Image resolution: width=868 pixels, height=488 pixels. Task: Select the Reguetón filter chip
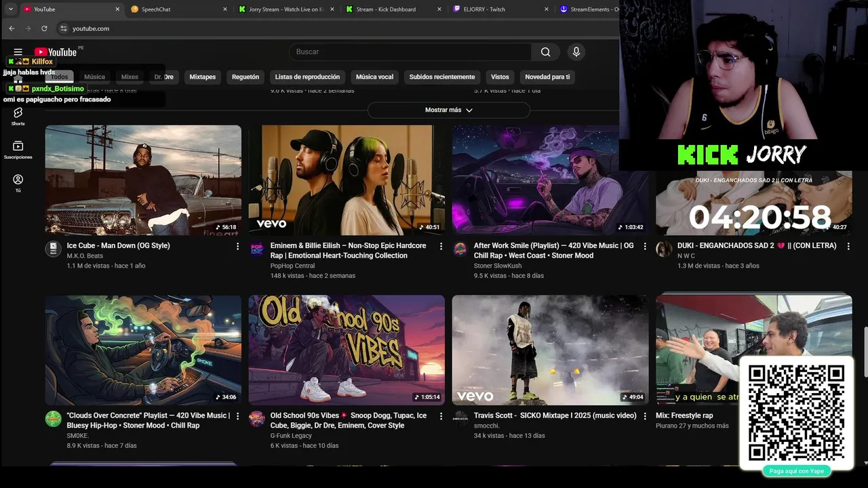tap(245, 77)
